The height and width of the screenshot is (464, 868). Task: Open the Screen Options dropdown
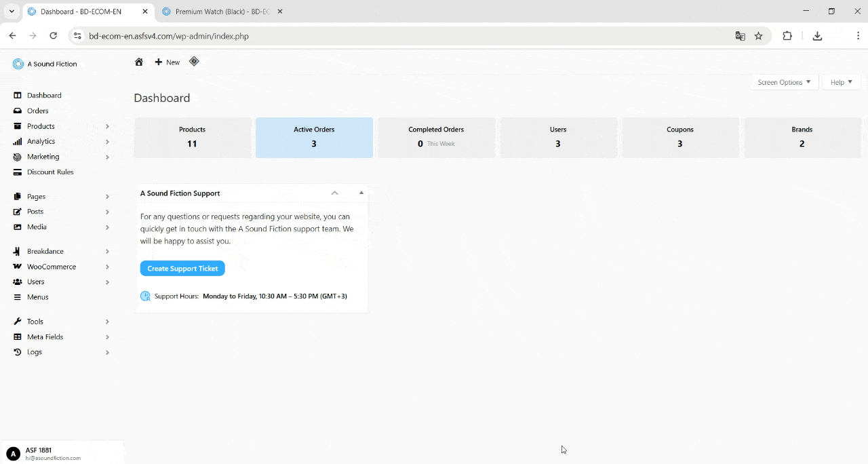tap(784, 82)
